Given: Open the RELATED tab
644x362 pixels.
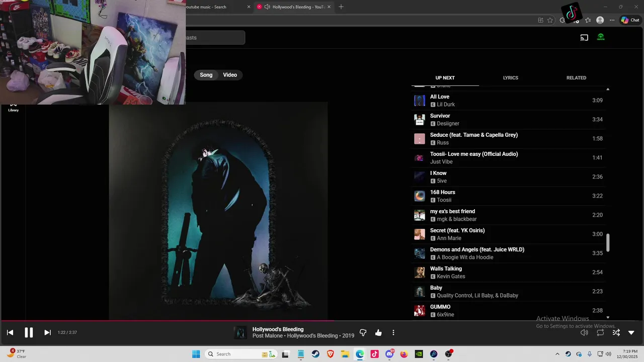Looking at the screenshot, I should click(576, 78).
